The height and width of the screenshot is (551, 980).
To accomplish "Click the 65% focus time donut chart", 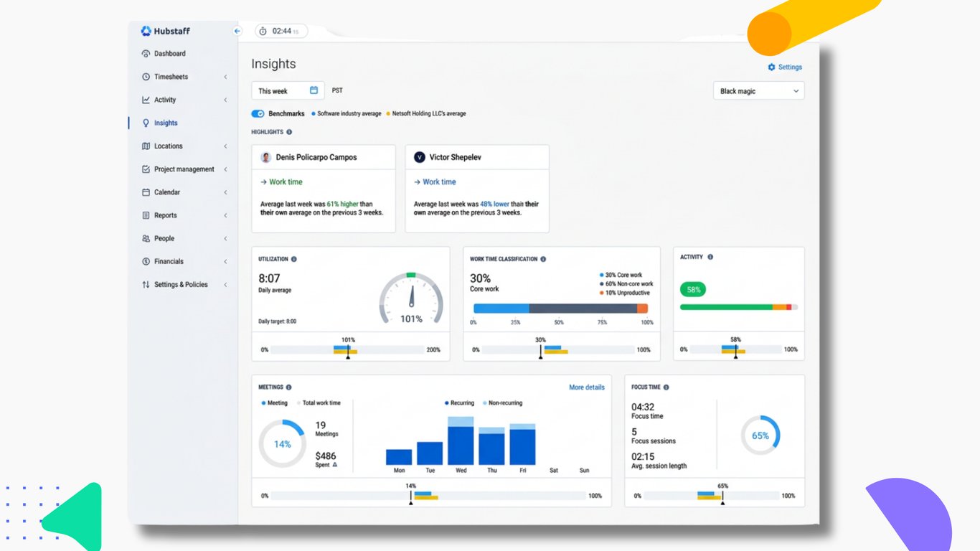I will (760, 435).
